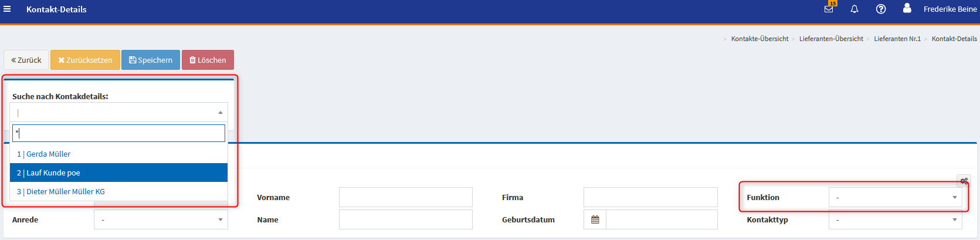Click the settings gears icon above Funktion

964,181
